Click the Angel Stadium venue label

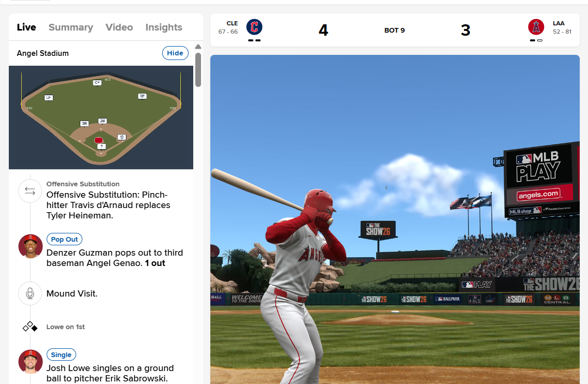(x=43, y=53)
